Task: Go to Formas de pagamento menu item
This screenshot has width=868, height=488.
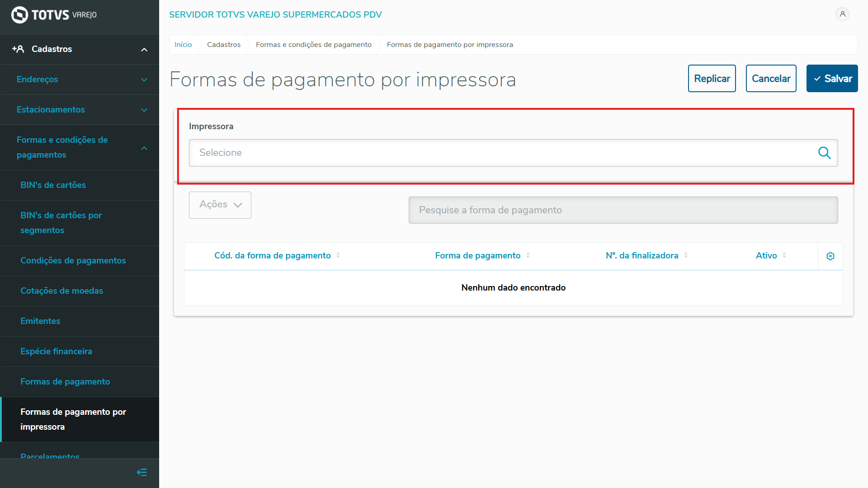Action: point(65,382)
